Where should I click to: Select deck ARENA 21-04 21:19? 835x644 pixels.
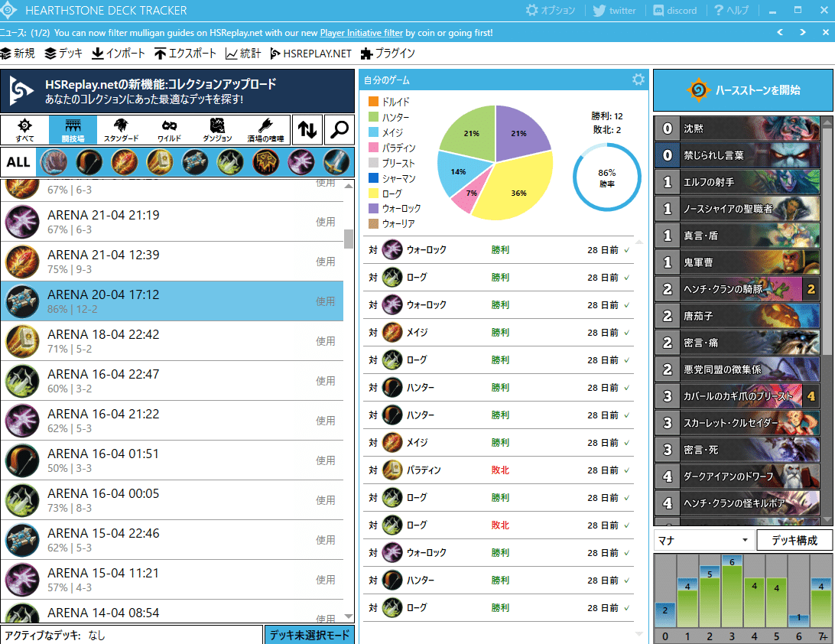tap(171, 222)
